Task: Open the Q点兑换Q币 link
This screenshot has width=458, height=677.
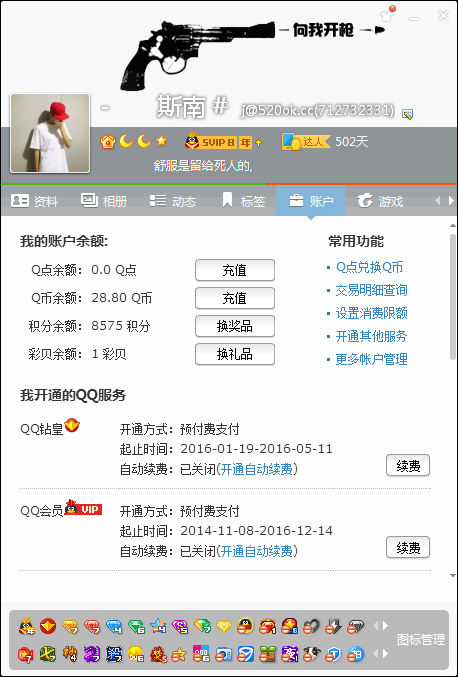Action: 370,267
